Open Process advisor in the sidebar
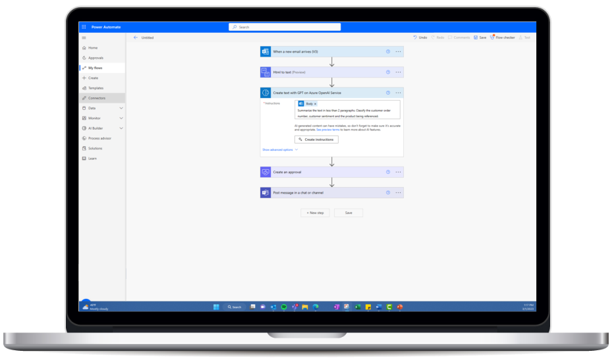Viewport: 616px width, 364px height. point(102,138)
